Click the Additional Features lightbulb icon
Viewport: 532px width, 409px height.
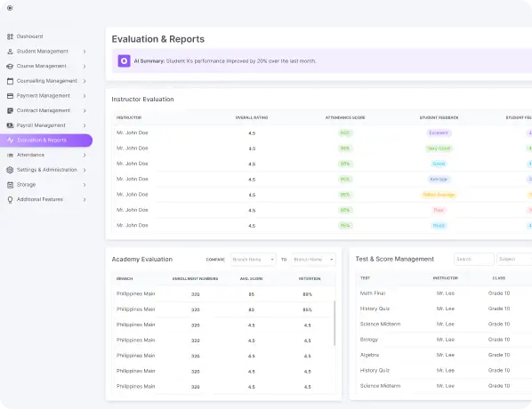click(x=10, y=200)
